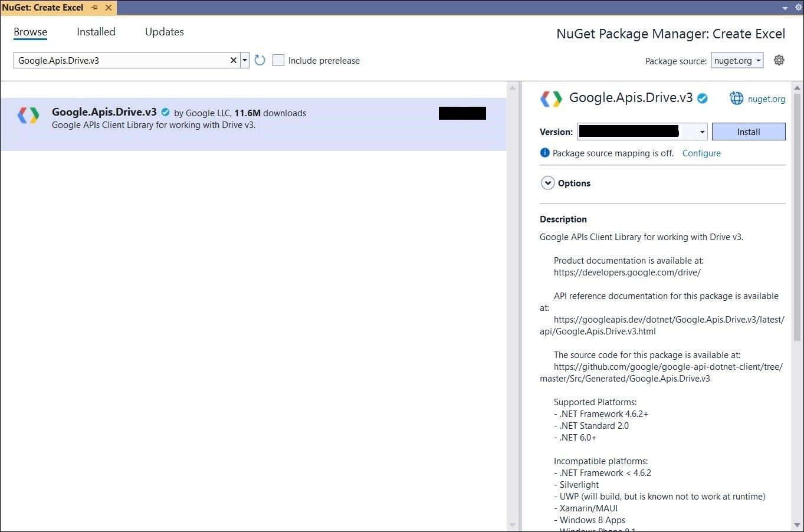Click the Google.Apis.Drive.v3 logo in details pane
The height and width of the screenshot is (532, 804).
[x=552, y=98]
